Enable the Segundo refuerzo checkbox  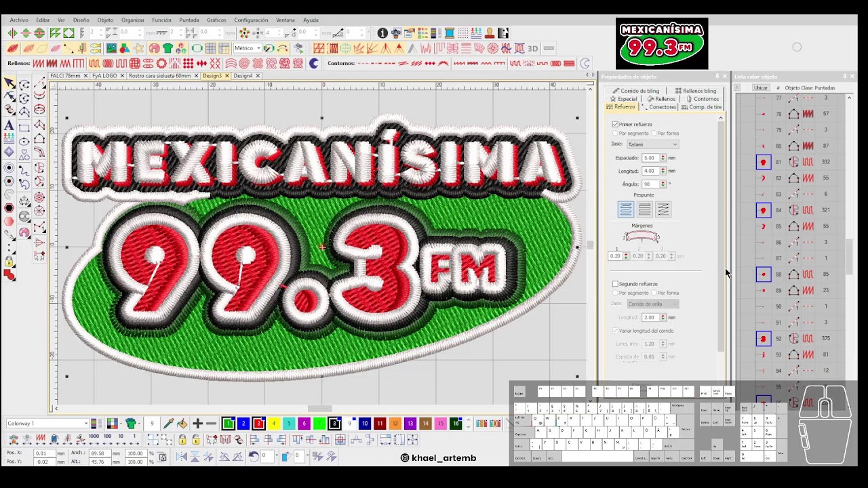tap(615, 284)
